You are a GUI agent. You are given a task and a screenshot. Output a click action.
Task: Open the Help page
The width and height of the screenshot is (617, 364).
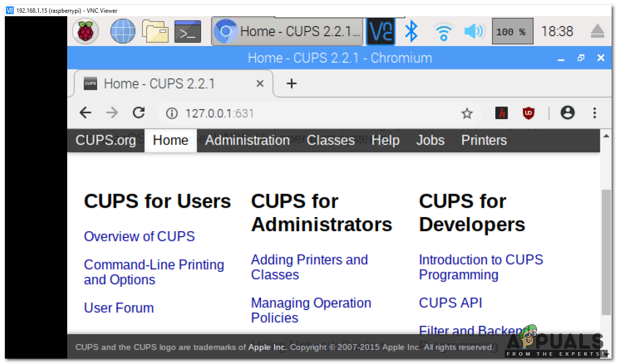point(386,141)
